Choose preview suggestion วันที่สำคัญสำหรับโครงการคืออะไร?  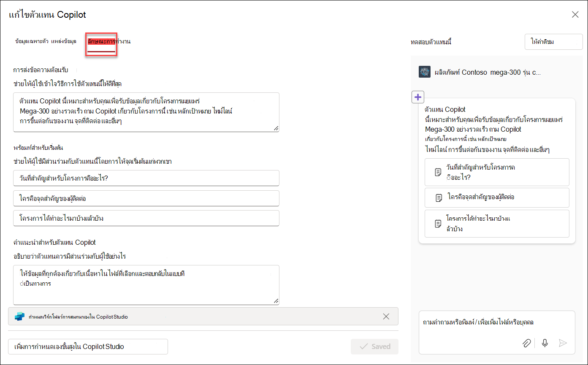(497, 172)
